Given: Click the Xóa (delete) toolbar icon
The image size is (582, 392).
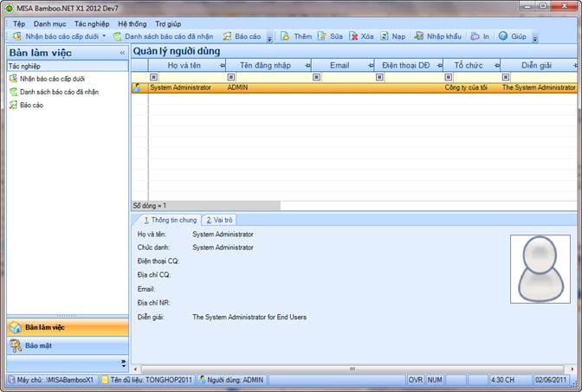Looking at the screenshot, I should point(353,36).
